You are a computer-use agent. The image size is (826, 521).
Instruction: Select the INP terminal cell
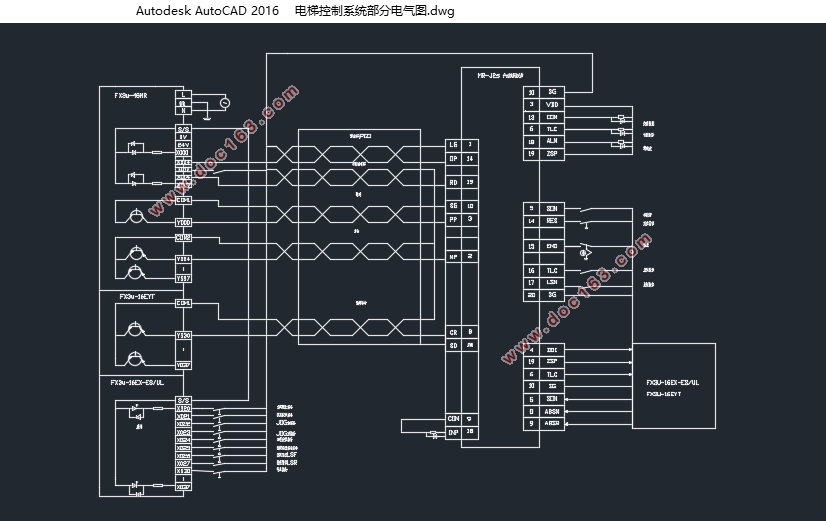pos(454,432)
